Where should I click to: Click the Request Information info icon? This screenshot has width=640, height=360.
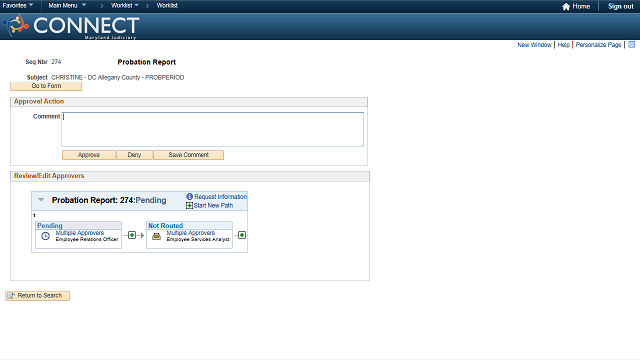coord(189,196)
